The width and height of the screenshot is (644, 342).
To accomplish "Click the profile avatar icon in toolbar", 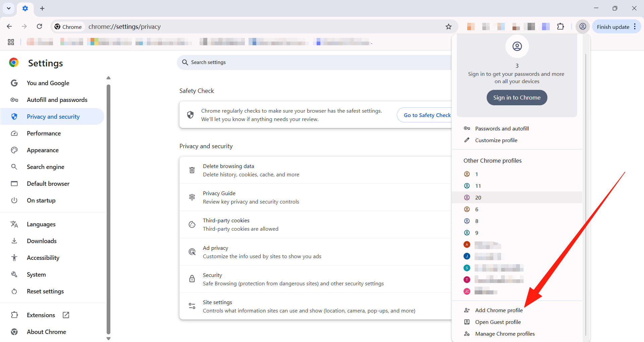I will [x=583, y=26].
